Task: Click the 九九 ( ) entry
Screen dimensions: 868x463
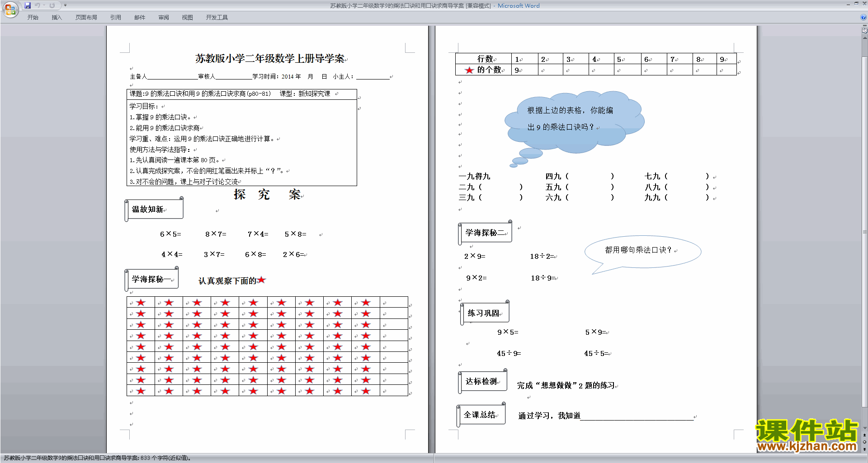Action: 677,197
